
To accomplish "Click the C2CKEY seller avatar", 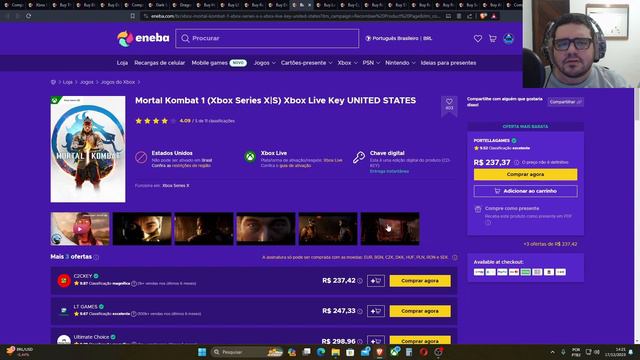I will 64,280.
